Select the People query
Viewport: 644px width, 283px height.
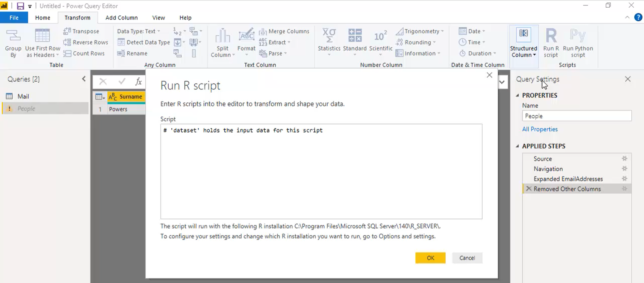pyautogui.click(x=45, y=108)
